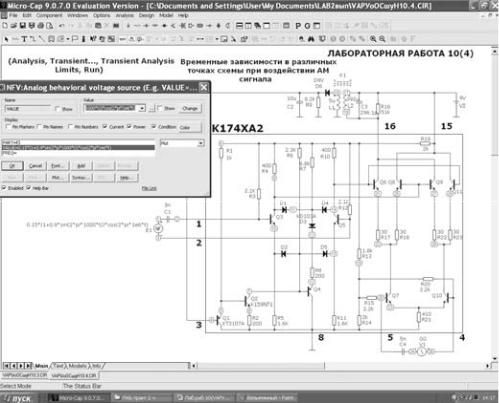Screen dimensions: 499x403
Task: Open the Windows menu
Action: tap(77, 15)
